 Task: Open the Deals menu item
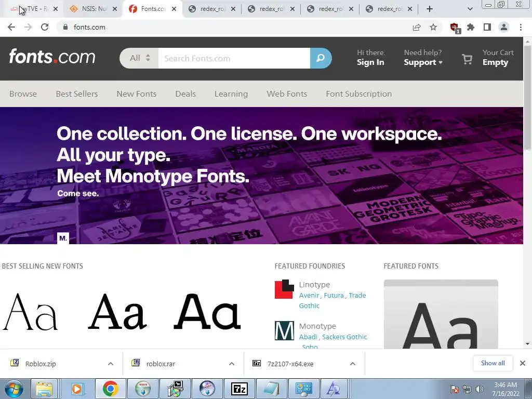pyautogui.click(x=185, y=94)
